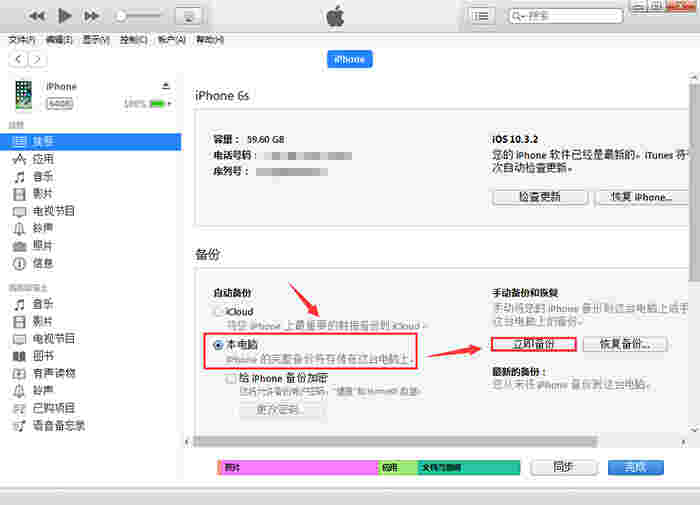Click the capacity badge below iPhone name
Viewport: 700px width, 505px height.
pyautogui.click(x=60, y=104)
